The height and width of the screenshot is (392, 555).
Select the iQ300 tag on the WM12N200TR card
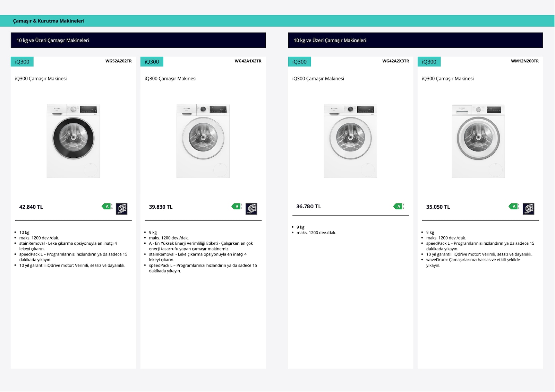429,62
